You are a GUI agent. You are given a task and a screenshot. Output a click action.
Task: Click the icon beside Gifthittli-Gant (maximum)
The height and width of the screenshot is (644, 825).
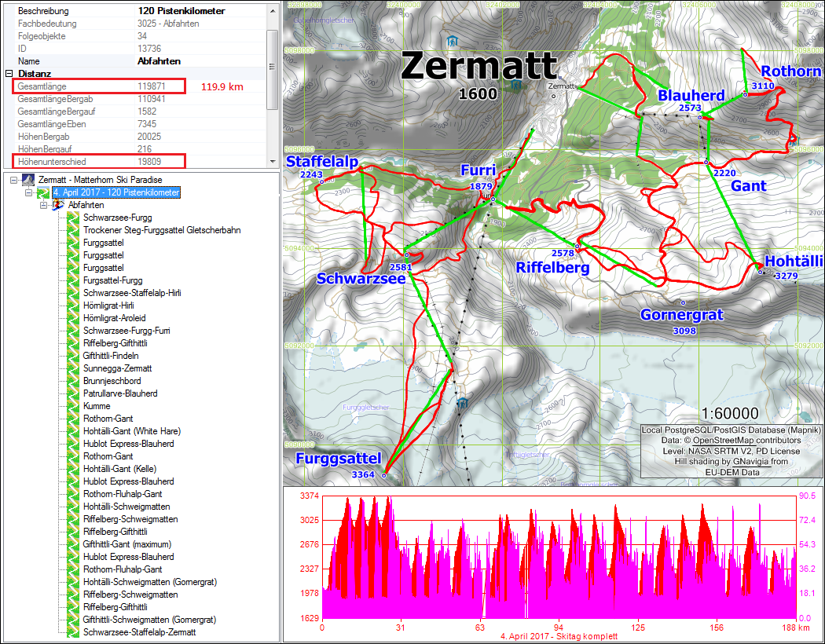[72, 544]
